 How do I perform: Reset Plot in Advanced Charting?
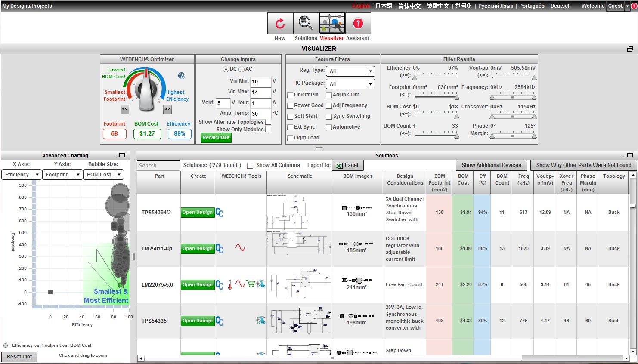click(x=19, y=357)
